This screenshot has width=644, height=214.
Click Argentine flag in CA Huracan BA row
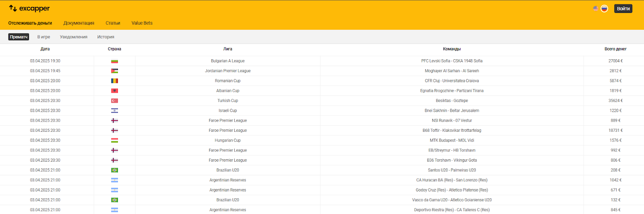point(114,180)
